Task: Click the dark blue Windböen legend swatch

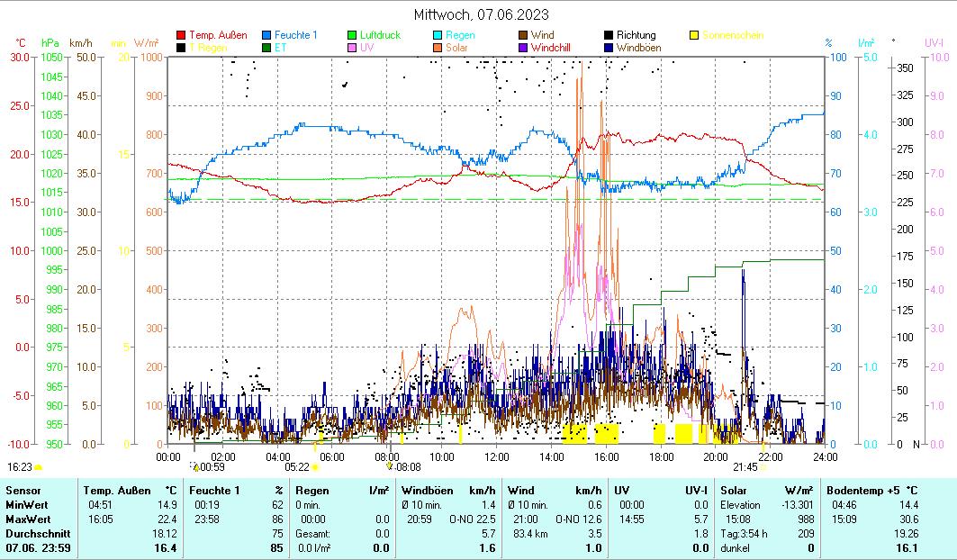Action: click(x=609, y=48)
